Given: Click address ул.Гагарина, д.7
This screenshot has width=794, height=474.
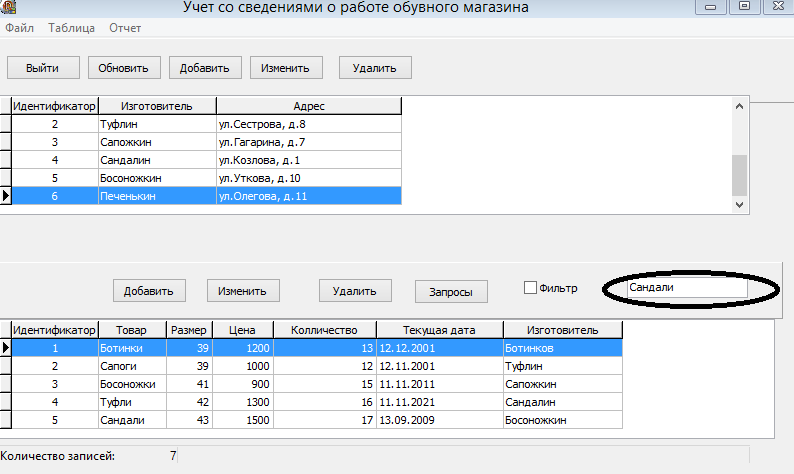Looking at the screenshot, I should pyautogui.click(x=309, y=142).
